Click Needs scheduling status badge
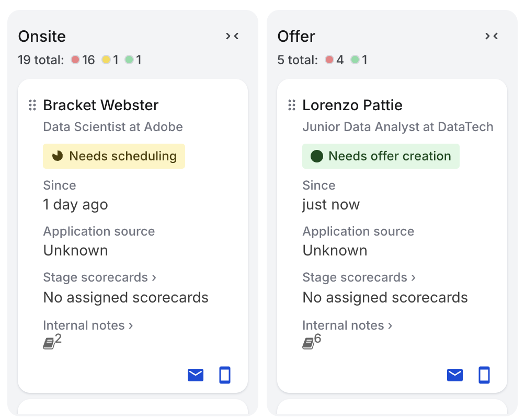The height and width of the screenshot is (420, 525). (114, 156)
